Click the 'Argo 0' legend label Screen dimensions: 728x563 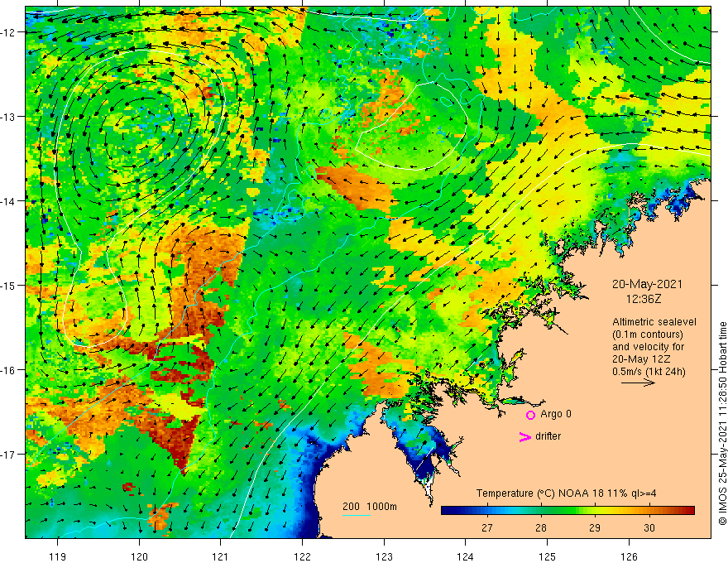556,414
